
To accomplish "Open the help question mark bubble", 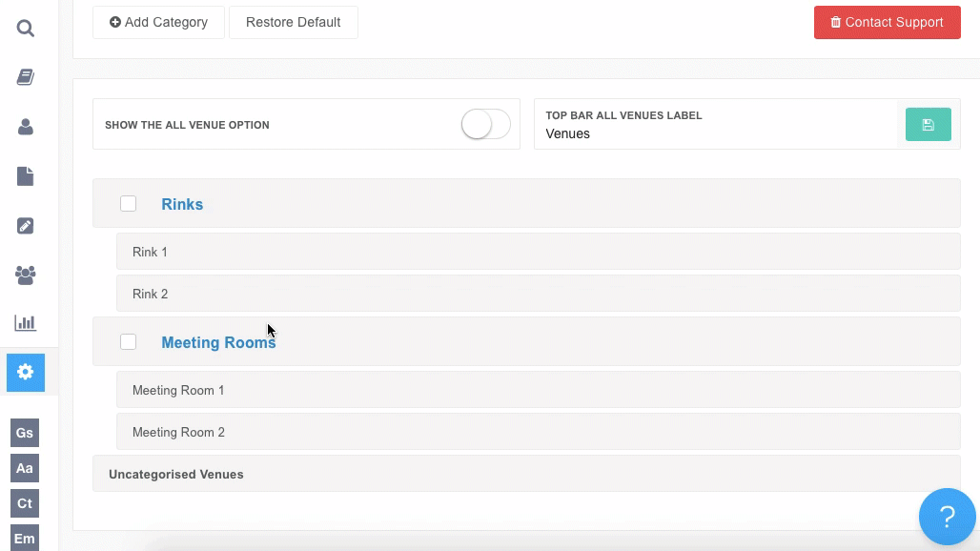I will tap(947, 517).
